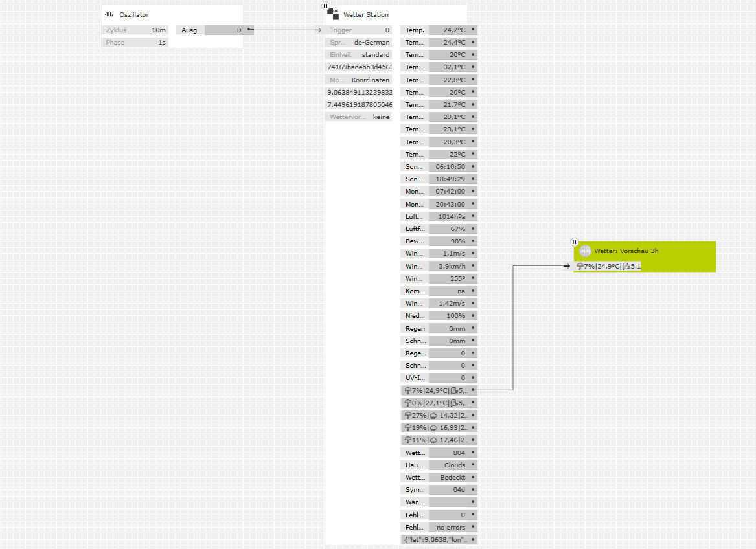Viewport: 756px width, 549px height.
Task: Select the de-German language parameter
Action: pyautogui.click(x=358, y=42)
